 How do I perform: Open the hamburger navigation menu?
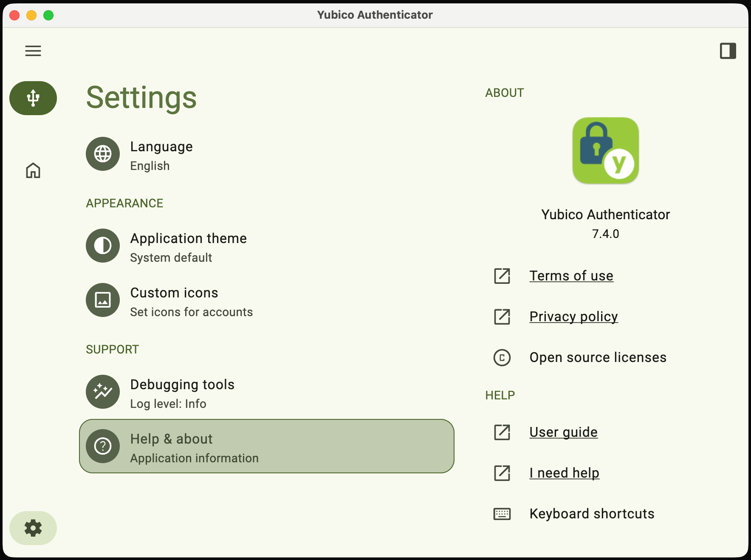(x=33, y=51)
